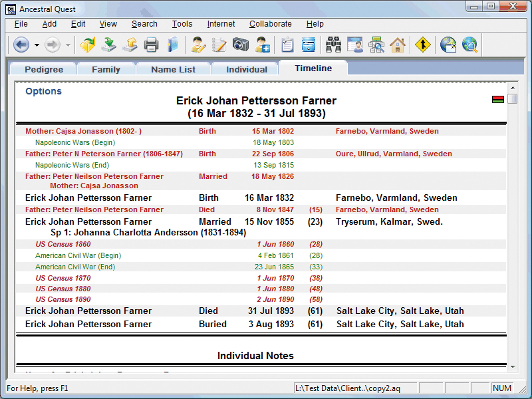Click the flag icon beside the timeline heading
532x399 pixels.
click(x=497, y=99)
